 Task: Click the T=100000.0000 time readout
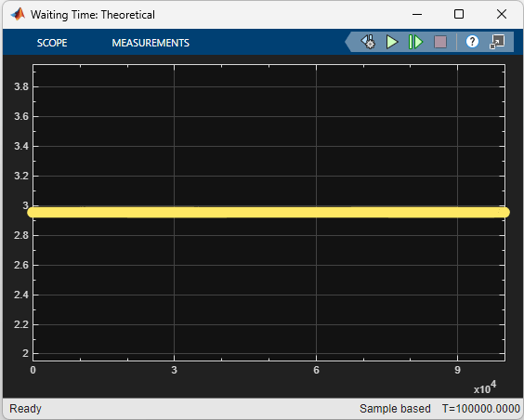tap(481, 408)
